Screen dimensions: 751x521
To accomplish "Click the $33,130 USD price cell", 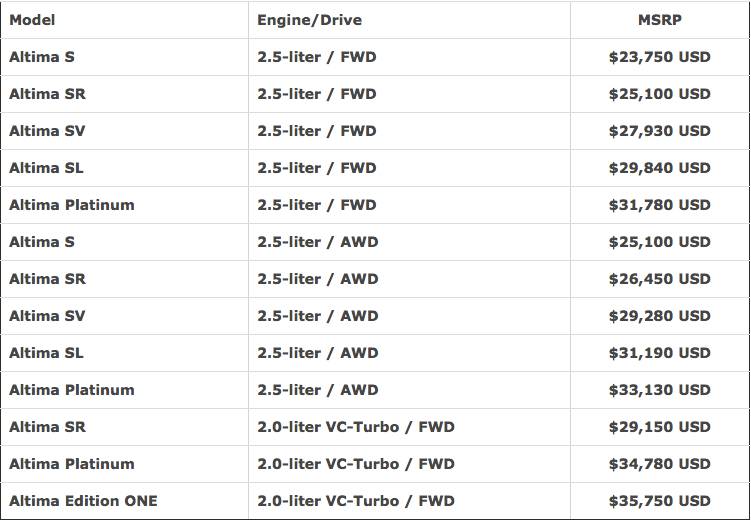I will pos(659,390).
